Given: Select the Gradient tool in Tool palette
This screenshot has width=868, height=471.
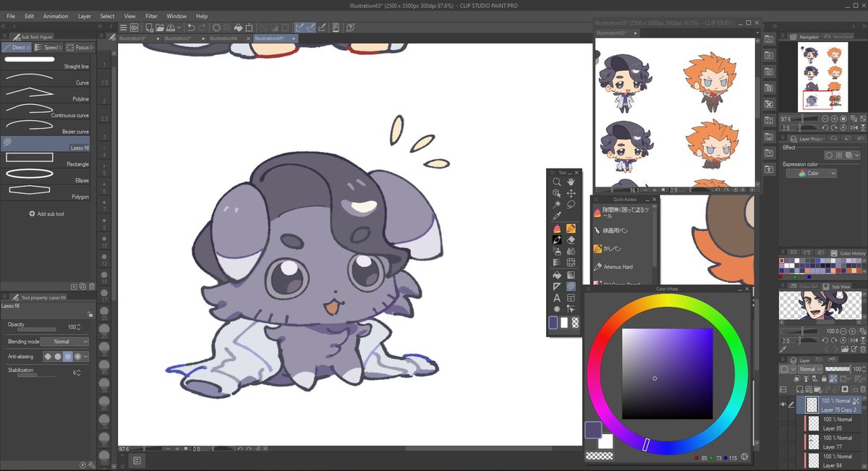Looking at the screenshot, I should pyautogui.click(x=571, y=275).
